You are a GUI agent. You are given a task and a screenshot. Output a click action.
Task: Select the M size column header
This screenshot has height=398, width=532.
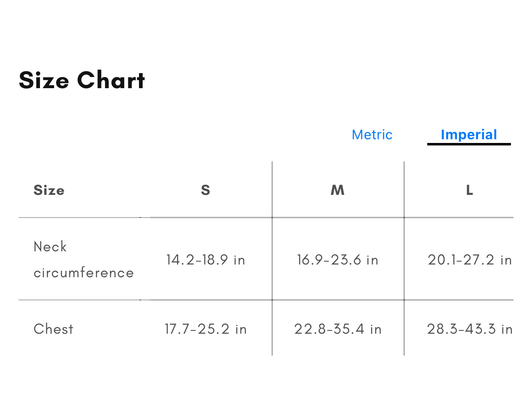[x=337, y=190]
